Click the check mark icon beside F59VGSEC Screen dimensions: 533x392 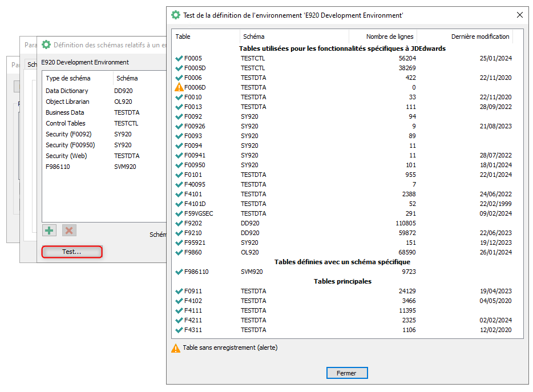click(x=179, y=213)
